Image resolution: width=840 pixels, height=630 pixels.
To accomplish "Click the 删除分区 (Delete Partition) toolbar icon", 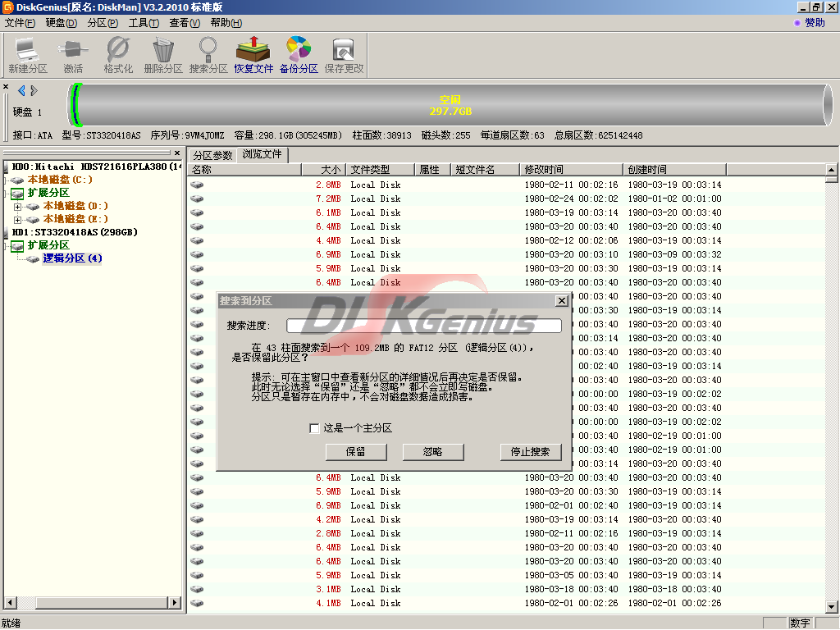I will coord(163,55).
